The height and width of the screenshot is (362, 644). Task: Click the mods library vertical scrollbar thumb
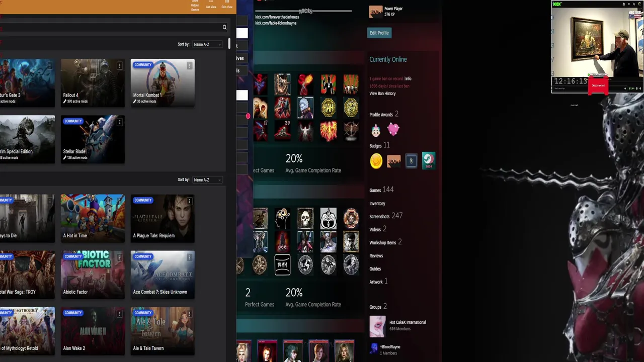[229, 44]
